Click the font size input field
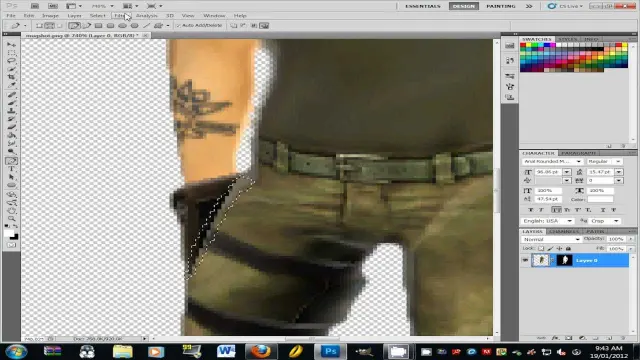 coord(548,172)
